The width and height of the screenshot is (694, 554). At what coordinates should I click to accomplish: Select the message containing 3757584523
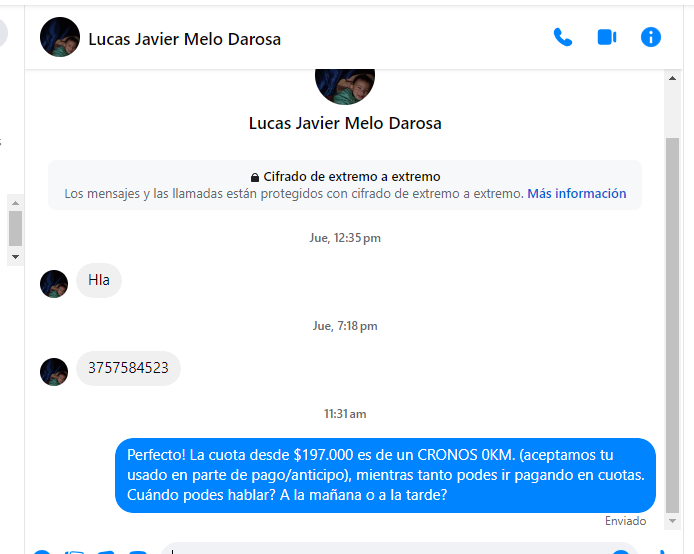[128, 368]
